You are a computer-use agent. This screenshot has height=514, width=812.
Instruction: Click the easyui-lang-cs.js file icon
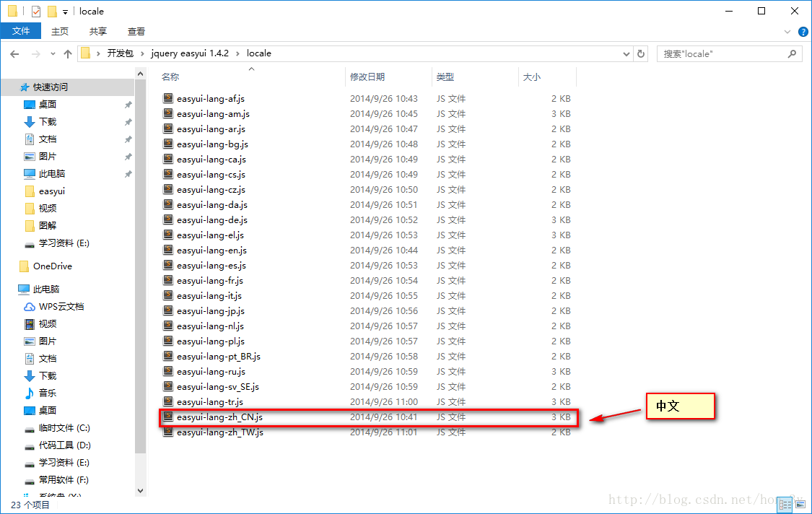click(x=167, y=173)
